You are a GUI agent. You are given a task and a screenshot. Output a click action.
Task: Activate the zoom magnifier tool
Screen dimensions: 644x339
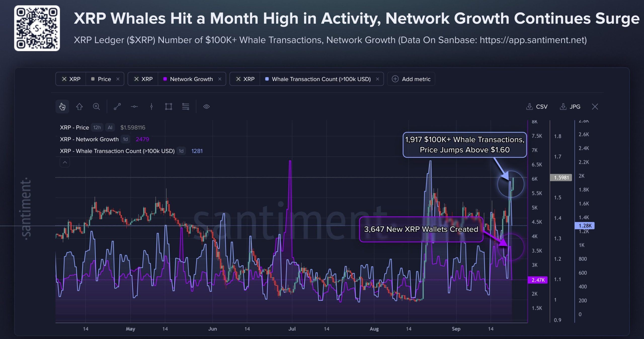point(96,107)
